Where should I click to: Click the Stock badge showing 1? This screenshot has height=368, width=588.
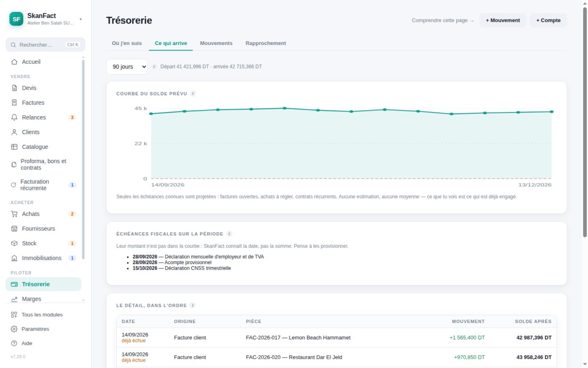(72, 244)
